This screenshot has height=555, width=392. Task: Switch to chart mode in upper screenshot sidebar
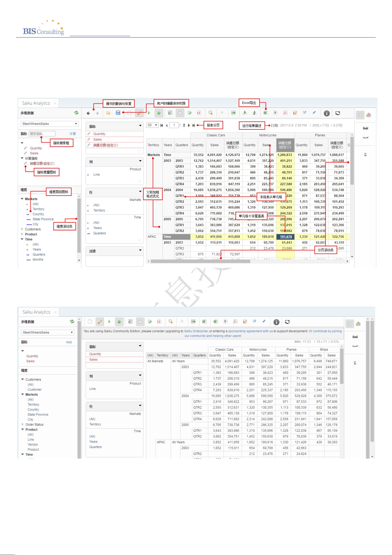pyautogui.click(x=369, y=115)
